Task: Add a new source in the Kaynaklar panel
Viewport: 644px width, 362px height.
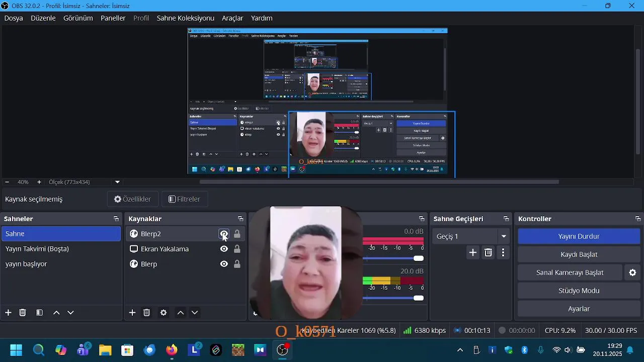Action: pos(132,313)
